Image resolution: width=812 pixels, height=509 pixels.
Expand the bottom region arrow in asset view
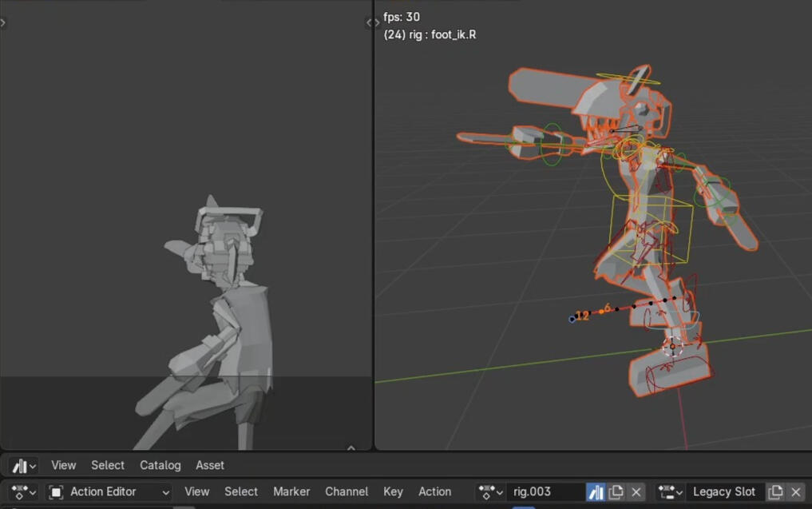point(351,448)
